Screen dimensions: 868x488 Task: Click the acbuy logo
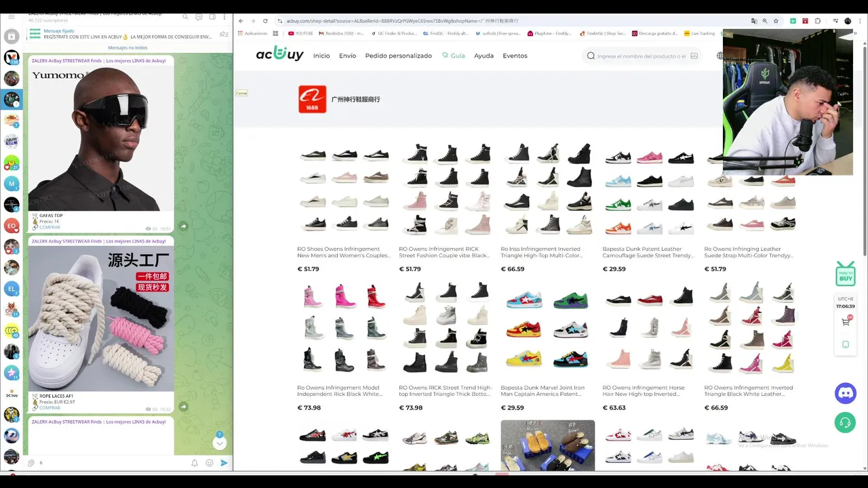coord(279,55)
